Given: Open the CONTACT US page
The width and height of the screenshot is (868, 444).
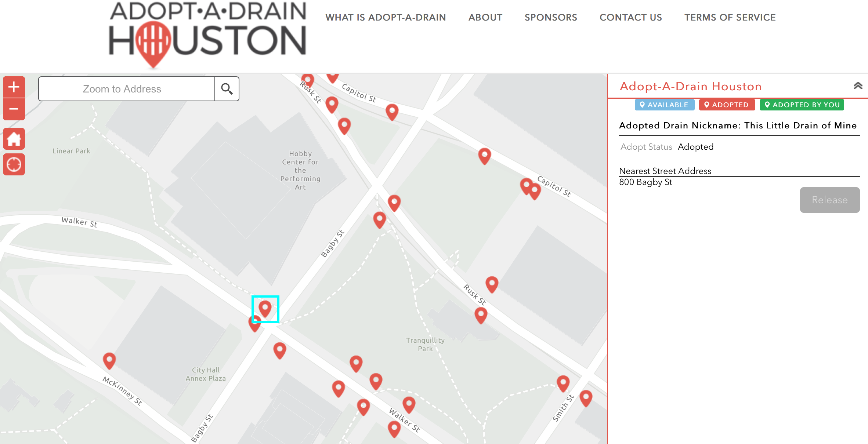Looking at the screenshot, I should click(x=630, y=17).
